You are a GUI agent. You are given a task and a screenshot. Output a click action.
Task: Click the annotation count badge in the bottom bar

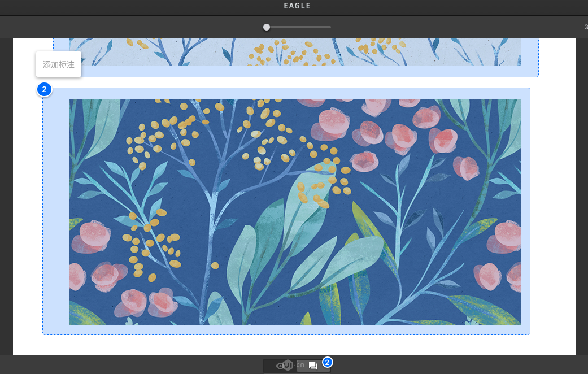328,362
